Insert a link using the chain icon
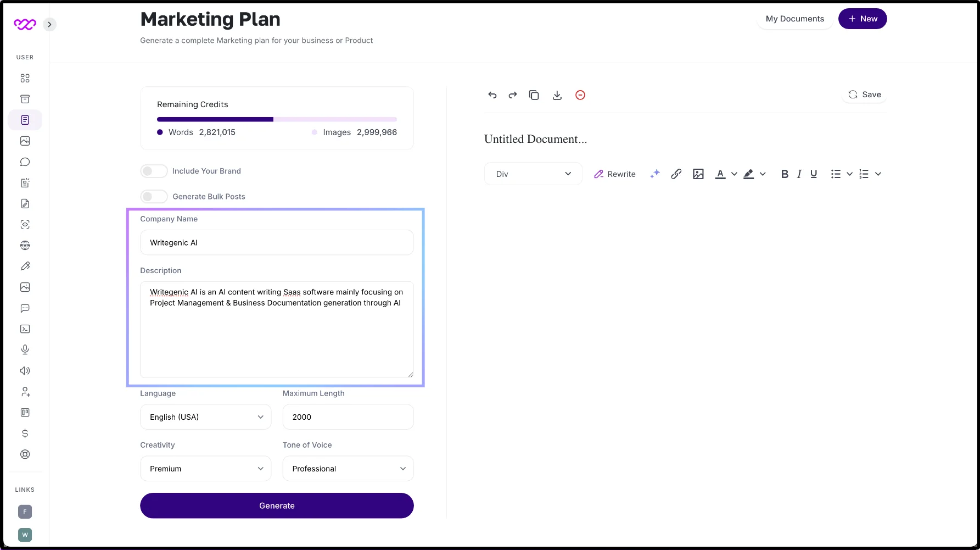This screenshot has width=980, height=550. click(x=676, y=174)
